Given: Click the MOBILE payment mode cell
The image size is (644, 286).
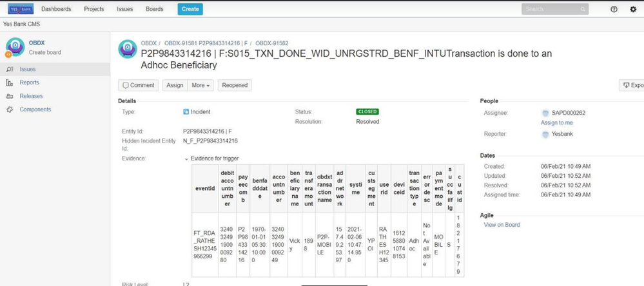Looking at the screenshot, I should [x=438, y=245].
